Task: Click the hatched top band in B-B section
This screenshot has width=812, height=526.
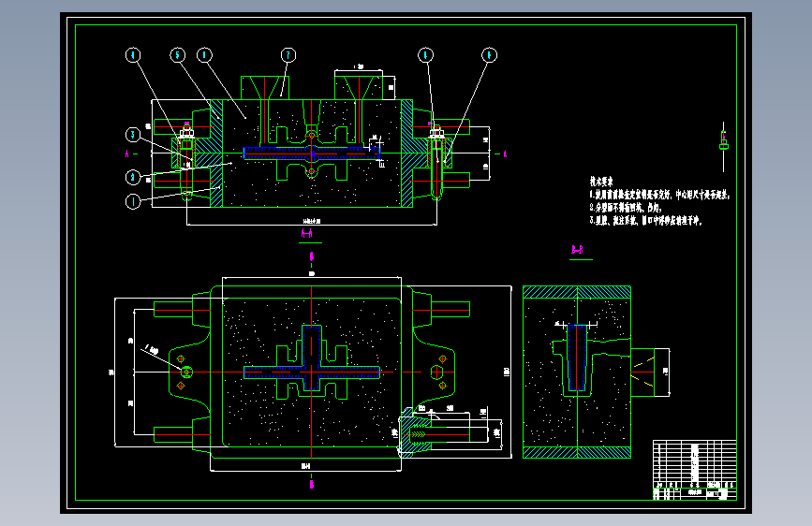Action: pos(577,292)
